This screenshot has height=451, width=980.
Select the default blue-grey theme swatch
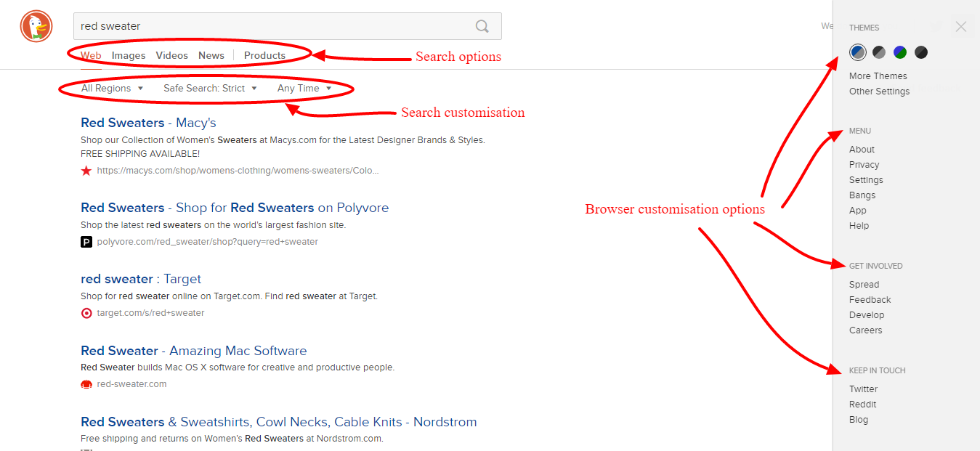click(x=858, y=52)
